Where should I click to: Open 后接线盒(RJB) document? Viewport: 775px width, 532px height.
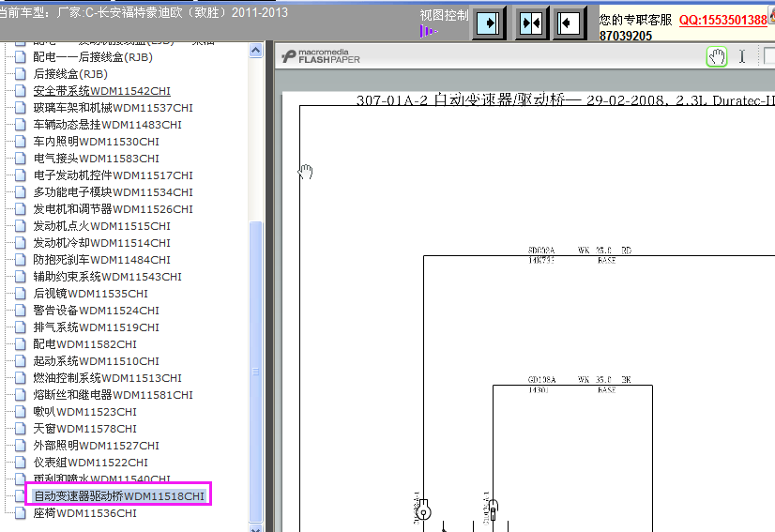point(70,74)
